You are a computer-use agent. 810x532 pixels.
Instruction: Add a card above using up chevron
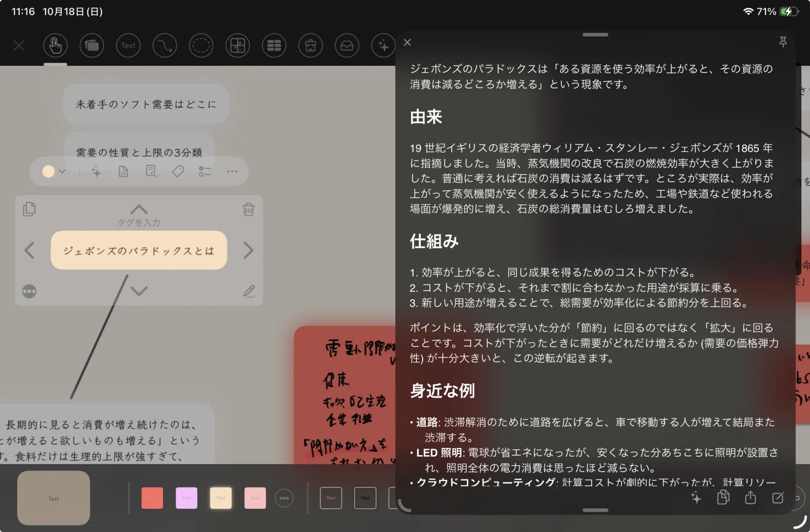[139, 209]
